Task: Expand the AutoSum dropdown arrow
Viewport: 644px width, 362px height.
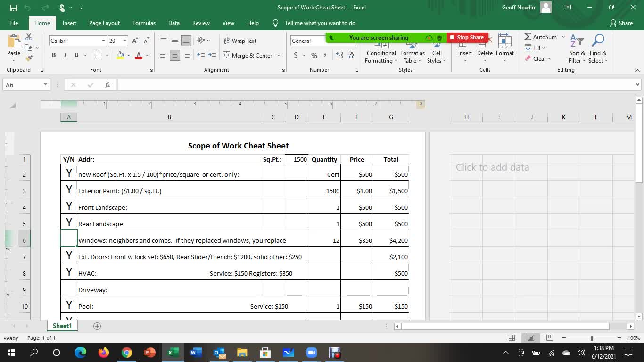Action: click(563, 37)
